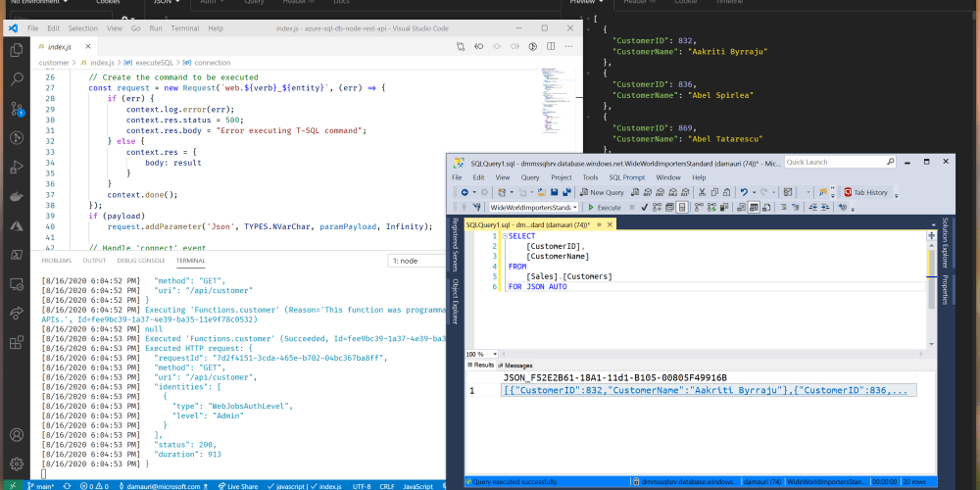Open the Docker view in the VS Code activity bar
This screenshot has height=490, width=980.
(17, 197)
